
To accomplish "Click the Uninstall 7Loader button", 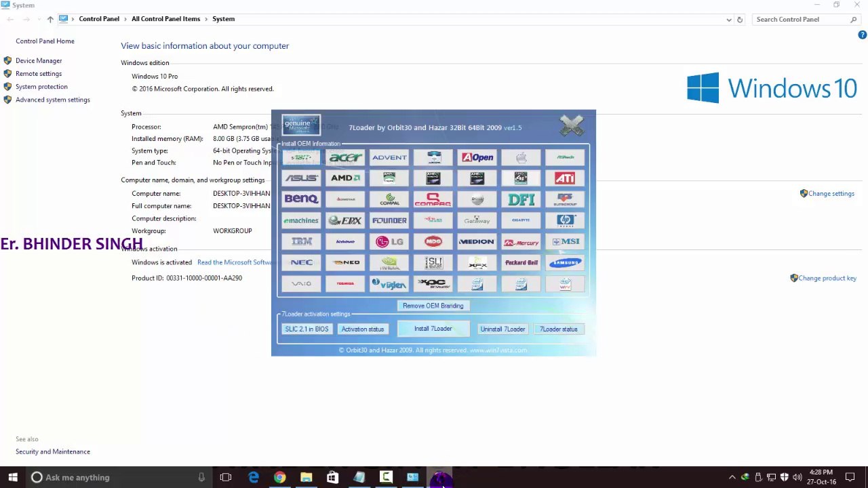I will pos(502,329).
